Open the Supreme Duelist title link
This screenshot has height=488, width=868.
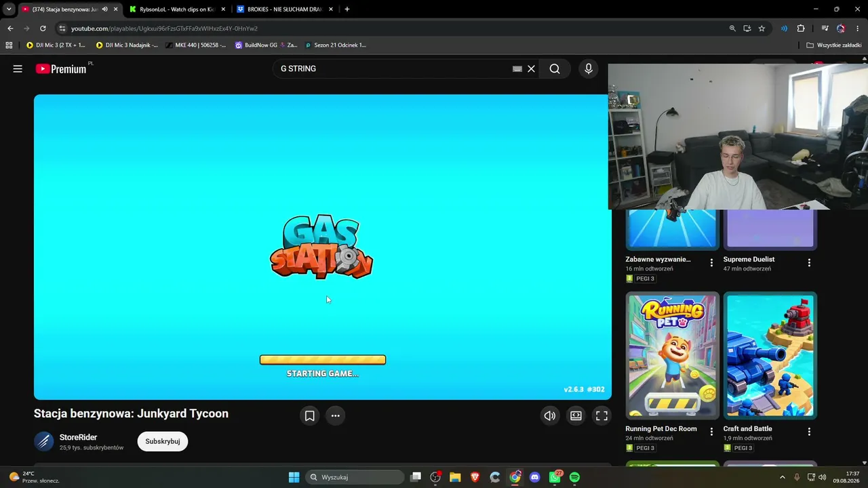coord(749,259)
